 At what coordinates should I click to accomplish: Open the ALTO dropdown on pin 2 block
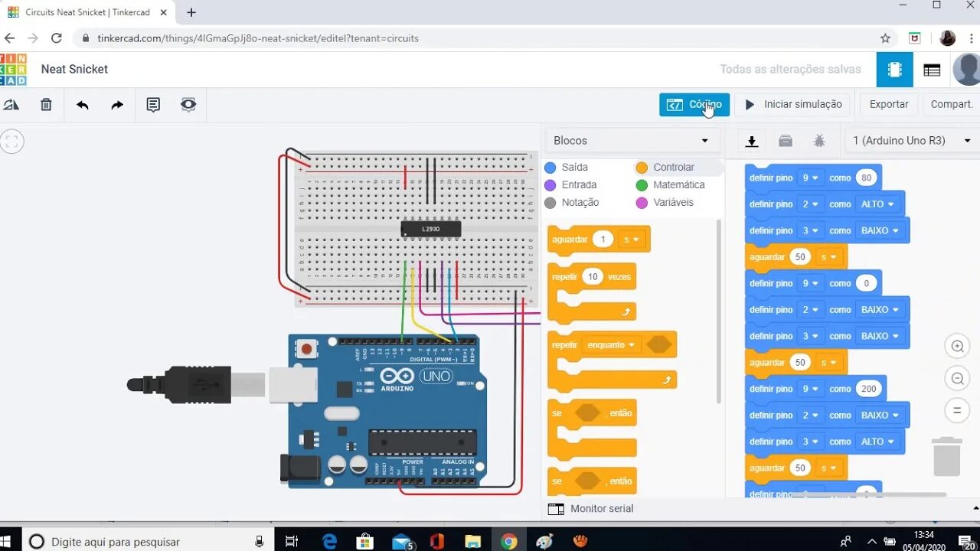pos(877,204)
